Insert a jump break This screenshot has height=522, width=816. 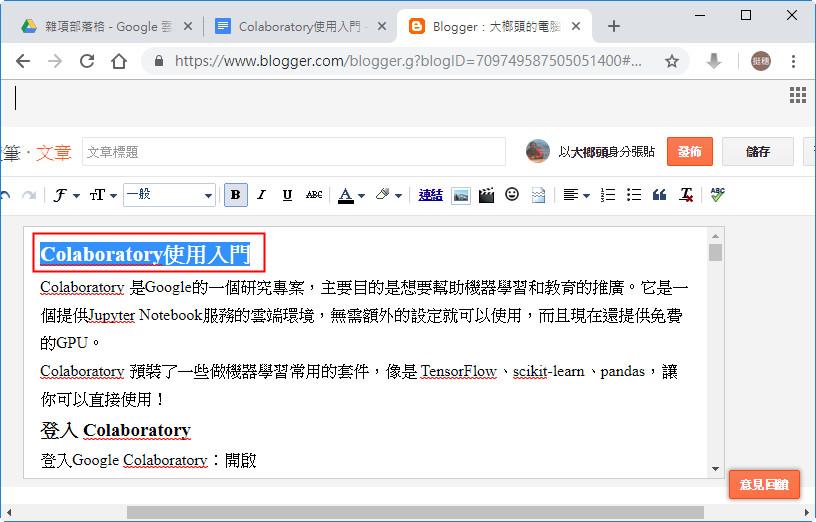coord(538,195)
